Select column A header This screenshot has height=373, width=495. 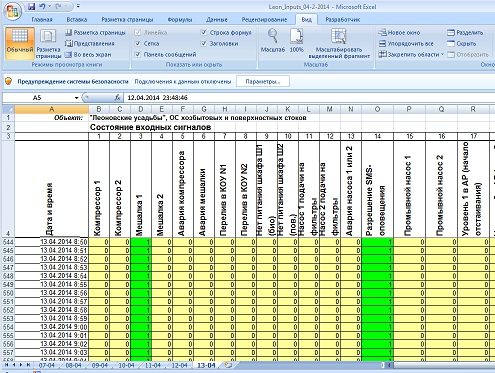pyautogui.click(x=51, y=109)
